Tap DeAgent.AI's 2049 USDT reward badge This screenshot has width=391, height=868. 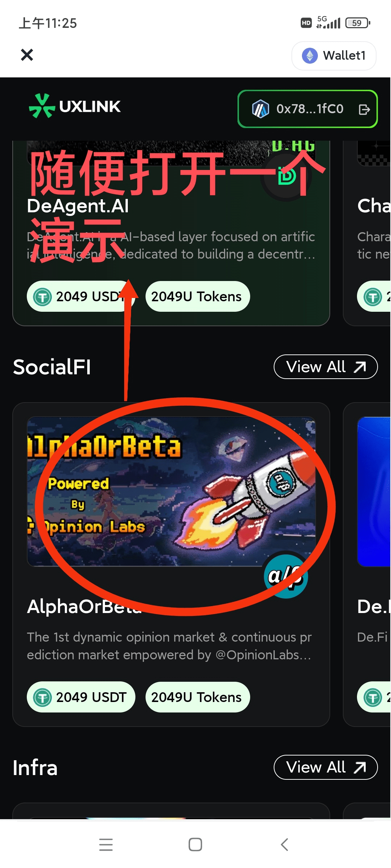tap(81, 297)
